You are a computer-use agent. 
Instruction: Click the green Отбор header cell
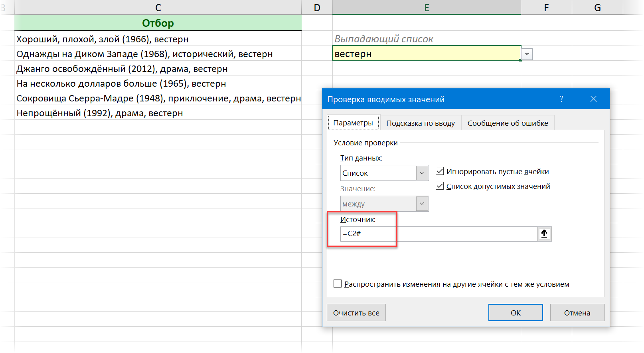coord(158,23)
